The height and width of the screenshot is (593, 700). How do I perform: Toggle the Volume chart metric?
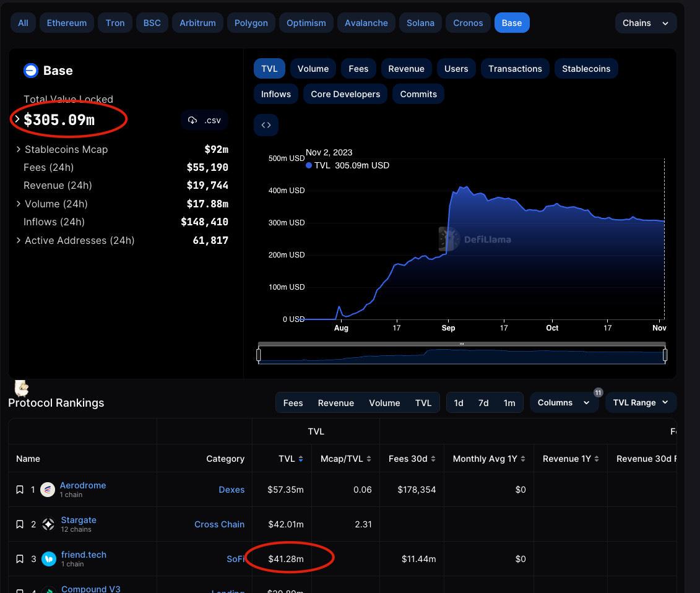tap(313, 69)
